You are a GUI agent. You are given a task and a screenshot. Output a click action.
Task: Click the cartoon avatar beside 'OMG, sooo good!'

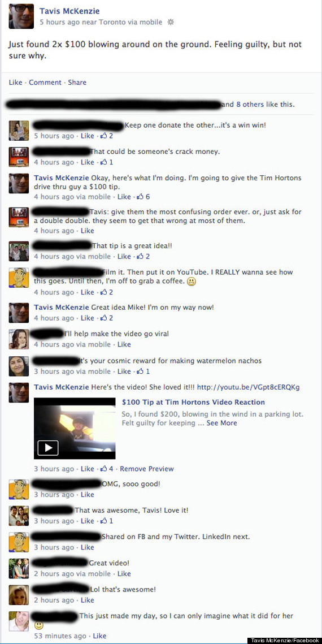point(19,489)
